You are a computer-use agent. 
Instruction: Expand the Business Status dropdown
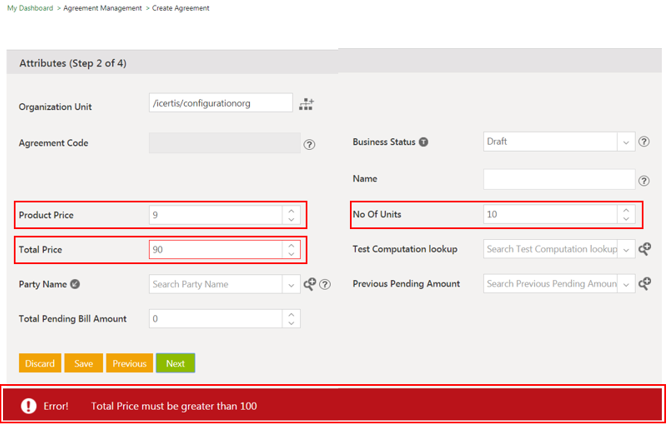click(625, 142)
